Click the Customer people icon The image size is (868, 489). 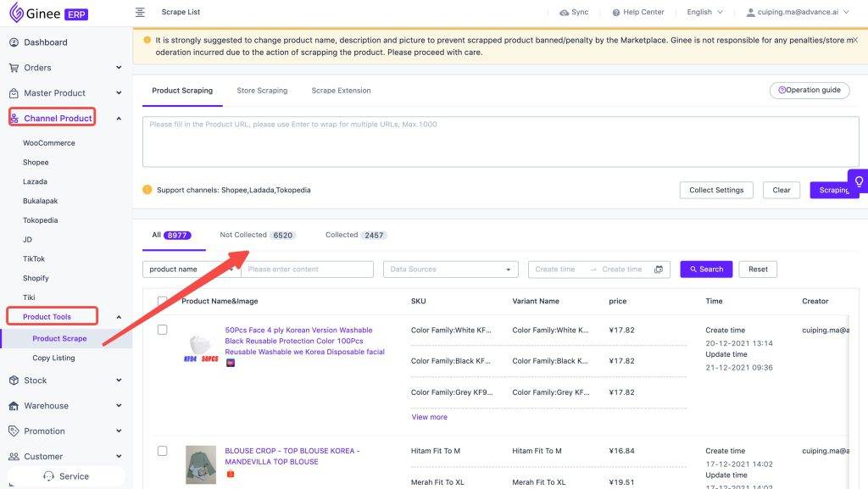click(14, 456)
